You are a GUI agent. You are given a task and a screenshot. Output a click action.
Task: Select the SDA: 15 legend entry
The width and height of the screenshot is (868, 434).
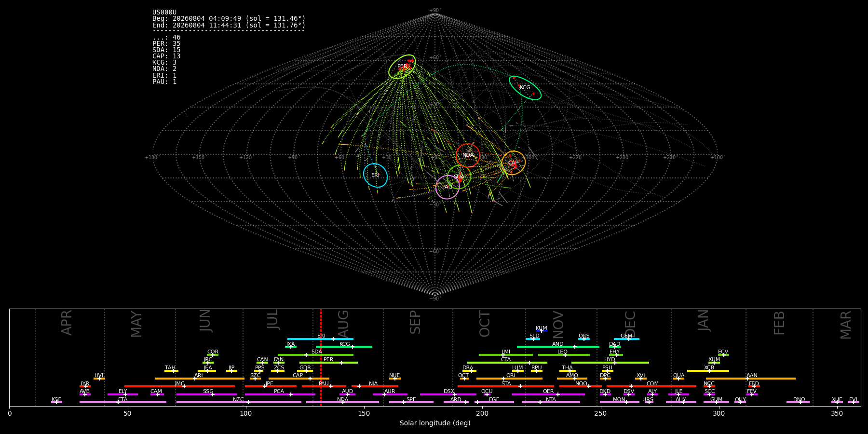coord(166,50)
